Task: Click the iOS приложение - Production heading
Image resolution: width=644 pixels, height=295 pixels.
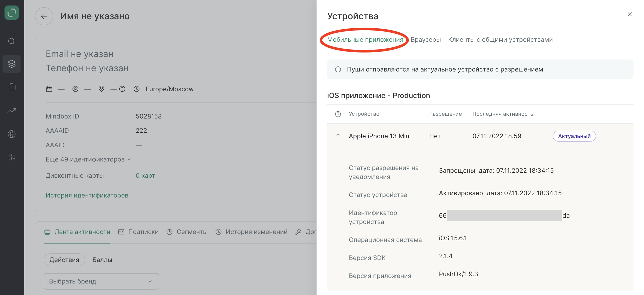Action: coord(379,95)
